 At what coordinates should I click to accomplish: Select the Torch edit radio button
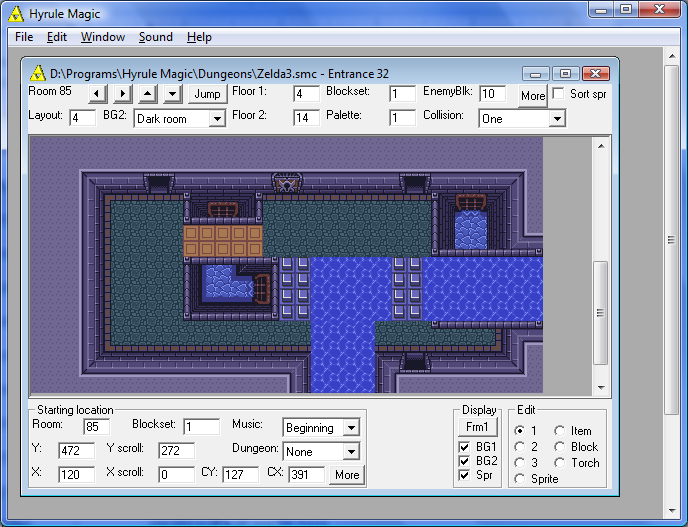(x=560, y=462)
